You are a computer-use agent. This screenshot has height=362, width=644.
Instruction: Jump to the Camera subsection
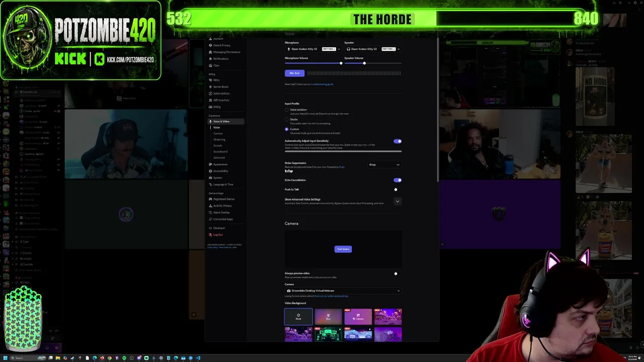218,133
